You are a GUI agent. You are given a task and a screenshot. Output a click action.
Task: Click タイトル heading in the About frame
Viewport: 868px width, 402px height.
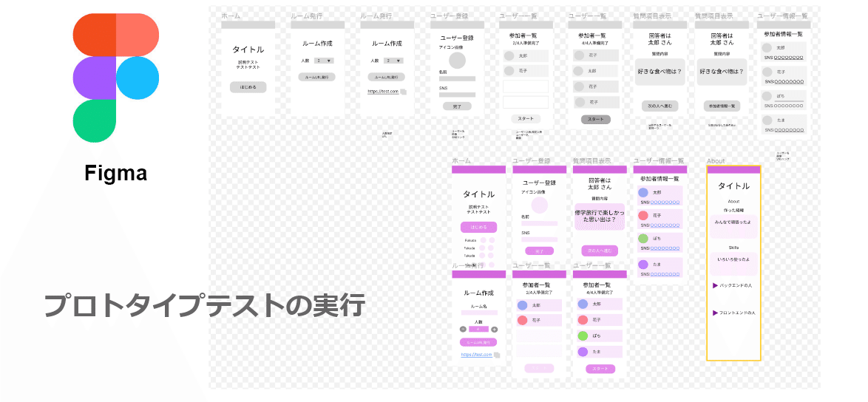(x=733, y=185)
